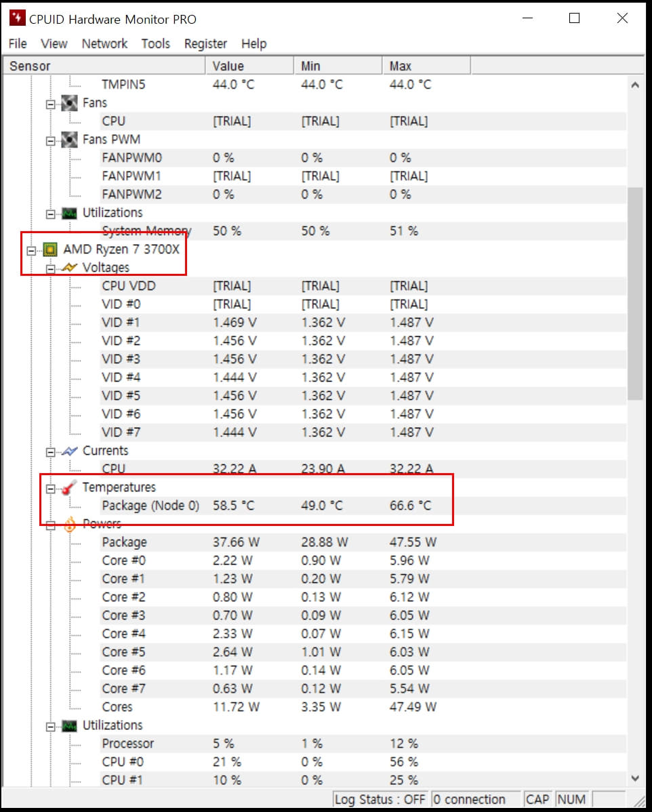Click the AMD Ryzen 7 3700X chip icon
Viewport: 652px width, 812px height.
click(x=50, y=249)
